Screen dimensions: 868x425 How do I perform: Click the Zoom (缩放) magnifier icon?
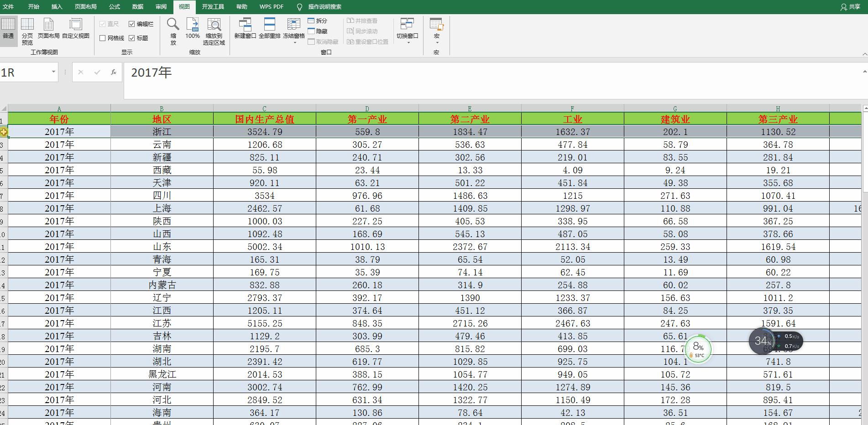click(173, 30)
